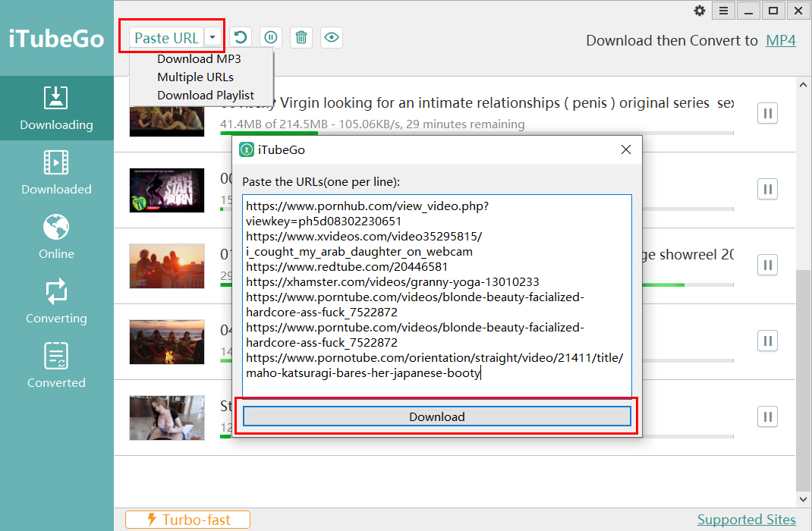Viewport: 812px width, 531px height.
Task: Expand the Paste URL dropdown arrow
Action: pyautogui.click(x=212, y=38)
